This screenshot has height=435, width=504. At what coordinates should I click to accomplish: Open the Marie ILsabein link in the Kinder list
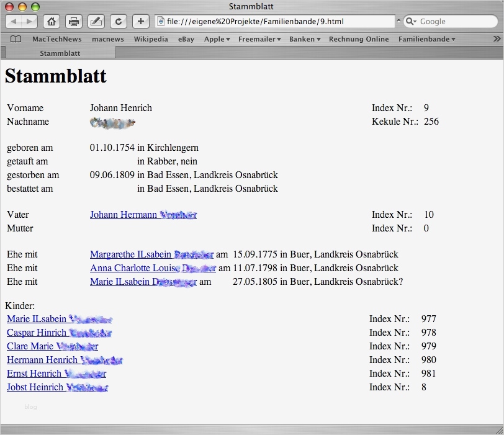click(60, 319)
